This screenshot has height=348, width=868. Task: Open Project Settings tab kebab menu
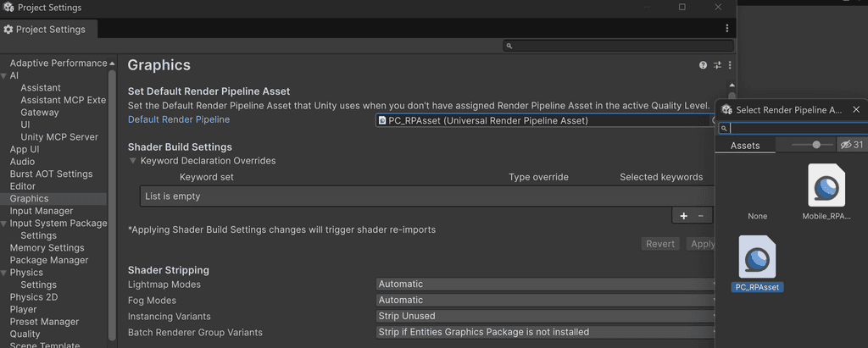point(726,29)
